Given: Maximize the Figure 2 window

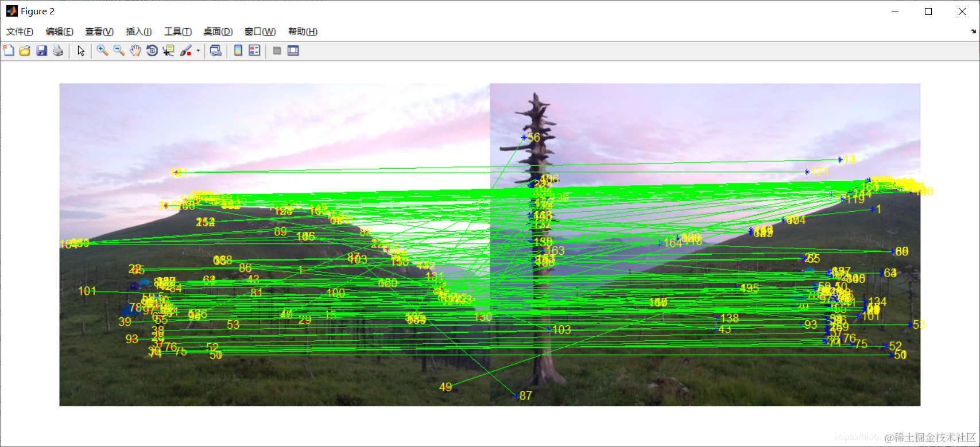Looking at the screenshot, I should (928, 11).
